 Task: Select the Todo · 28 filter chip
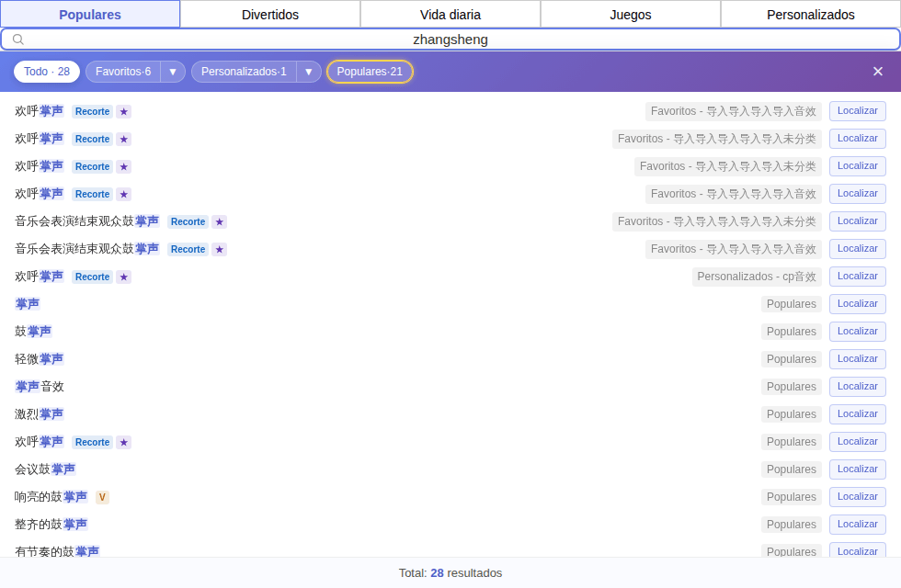click(47, 72)
